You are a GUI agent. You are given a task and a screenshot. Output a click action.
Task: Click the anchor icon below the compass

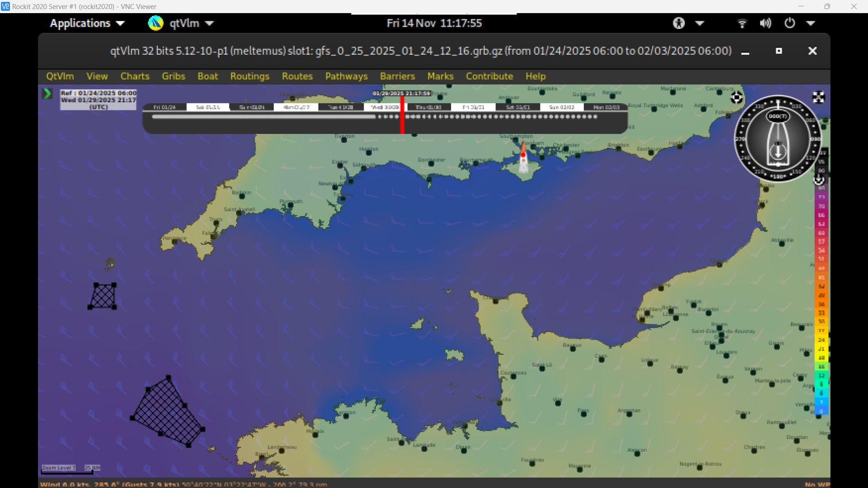click(x=819, y=180)
